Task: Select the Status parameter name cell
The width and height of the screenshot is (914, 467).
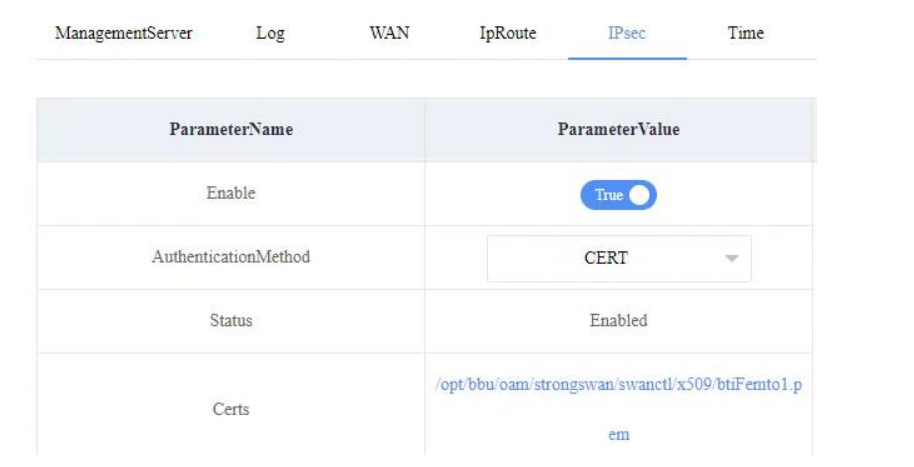Action: tap(231, 321)
